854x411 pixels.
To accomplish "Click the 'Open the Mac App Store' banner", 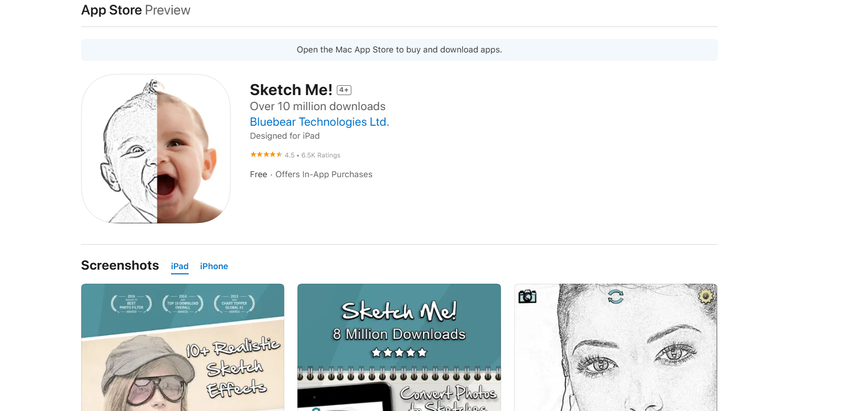I will coord(399,50).
